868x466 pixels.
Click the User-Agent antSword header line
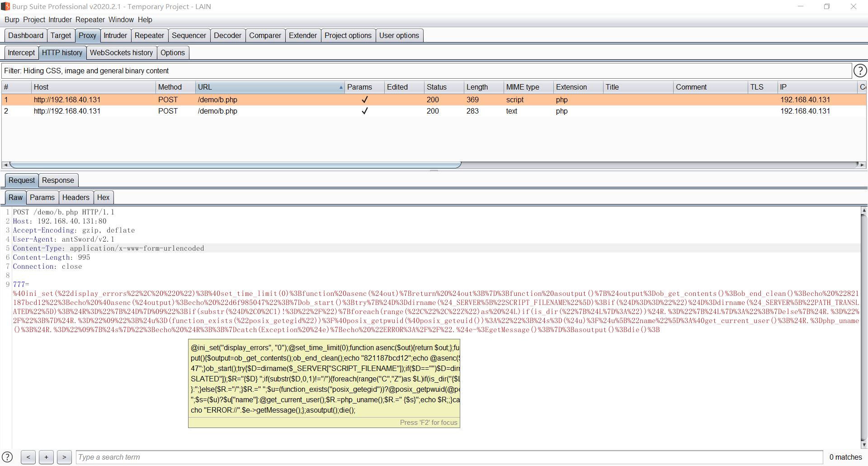coord(63,239)
